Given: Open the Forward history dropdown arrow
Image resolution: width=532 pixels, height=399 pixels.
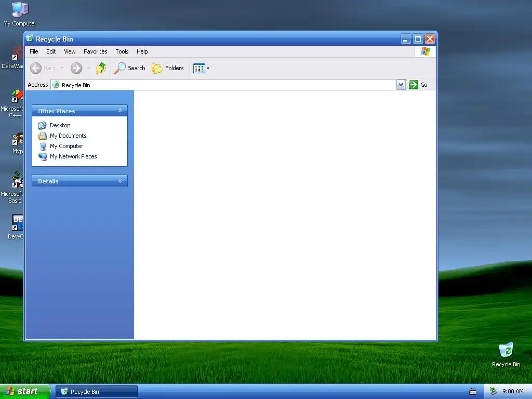Looking at the screenshot, I should tap(88, 68).
